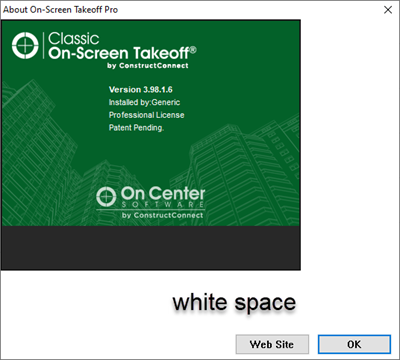Click the registered trademark symbol after Takeoff

tap(193, 50)
